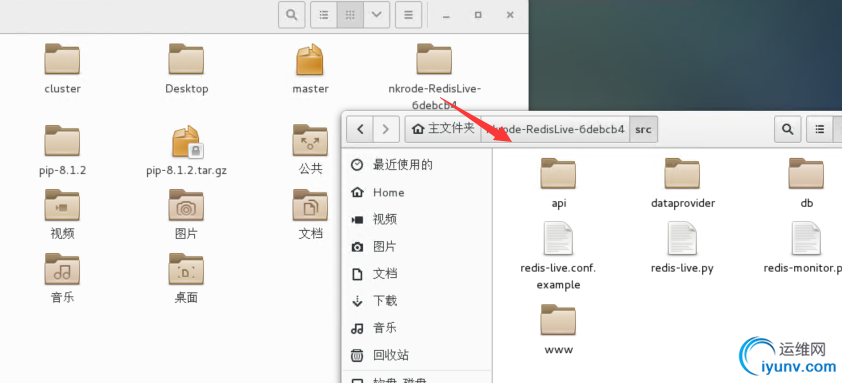Open the 音乐 folder icon in back window
842x383 pixels.
click(62, 269)
